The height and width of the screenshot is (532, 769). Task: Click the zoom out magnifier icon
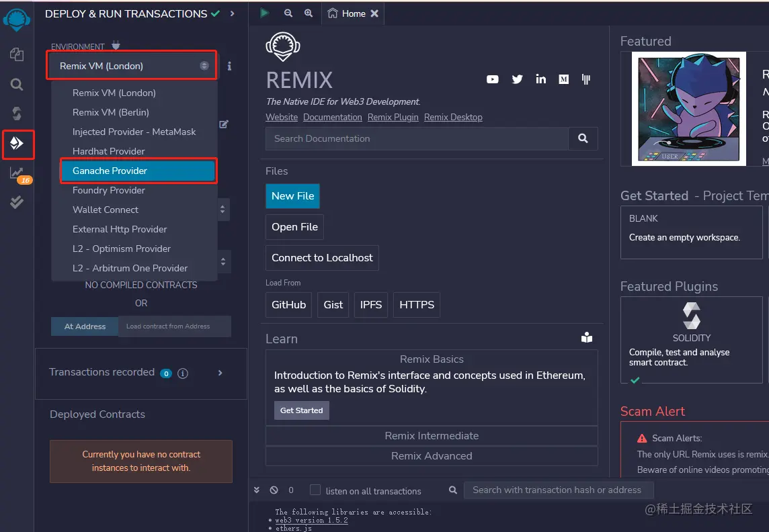coord(288,13)
